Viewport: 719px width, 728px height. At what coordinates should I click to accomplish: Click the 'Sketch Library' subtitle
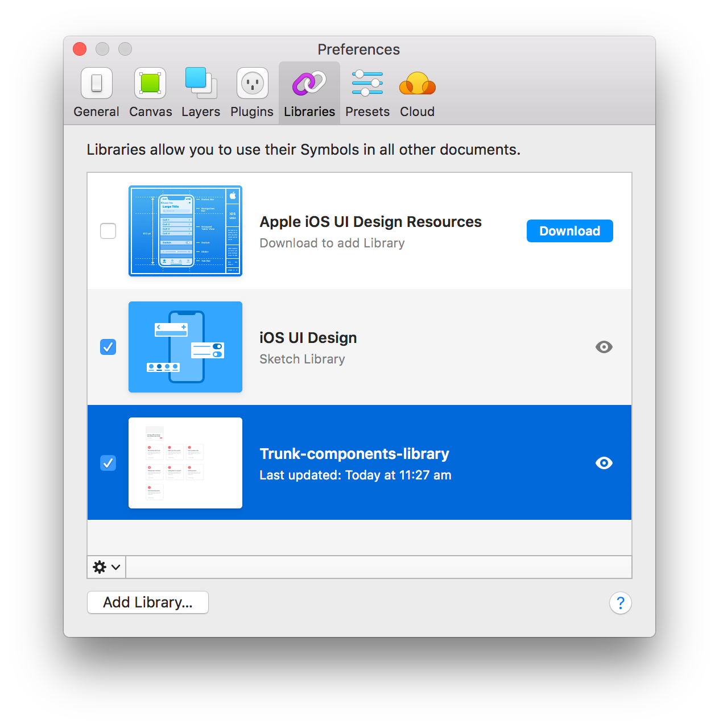(x=302, y=359)
